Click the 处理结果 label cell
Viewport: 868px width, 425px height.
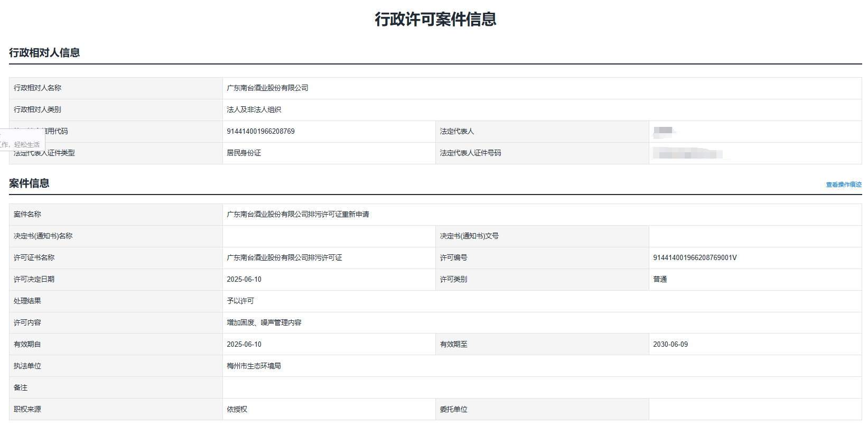[116, 301]
